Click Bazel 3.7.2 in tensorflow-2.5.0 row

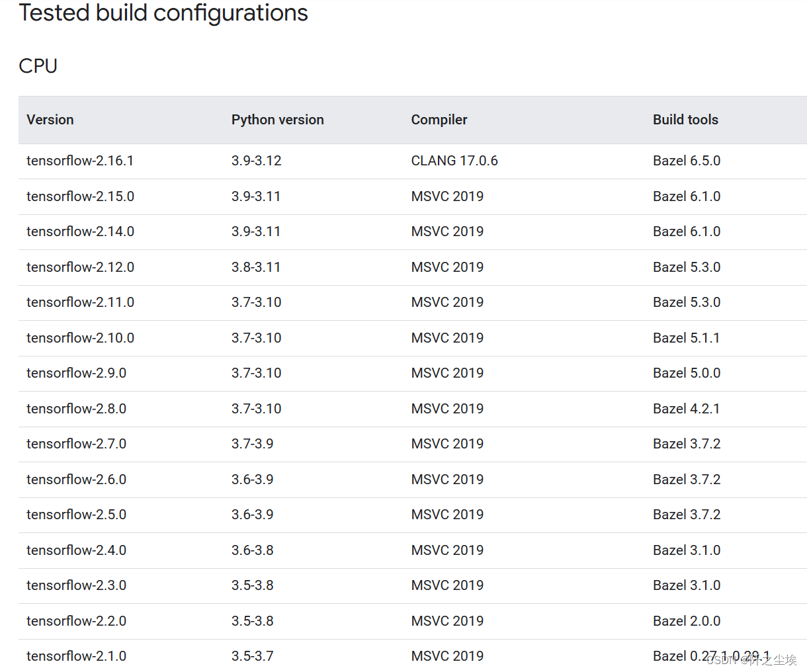coord(687,515)
